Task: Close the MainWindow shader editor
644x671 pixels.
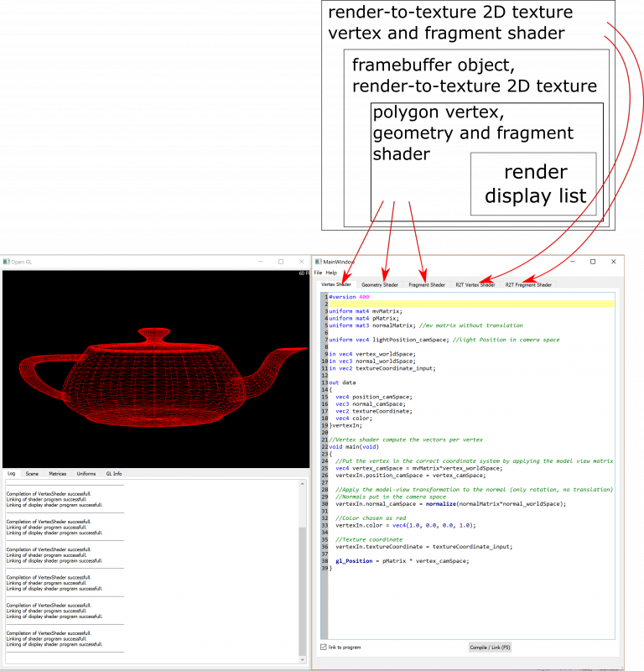Action: [x=613, y=262]
